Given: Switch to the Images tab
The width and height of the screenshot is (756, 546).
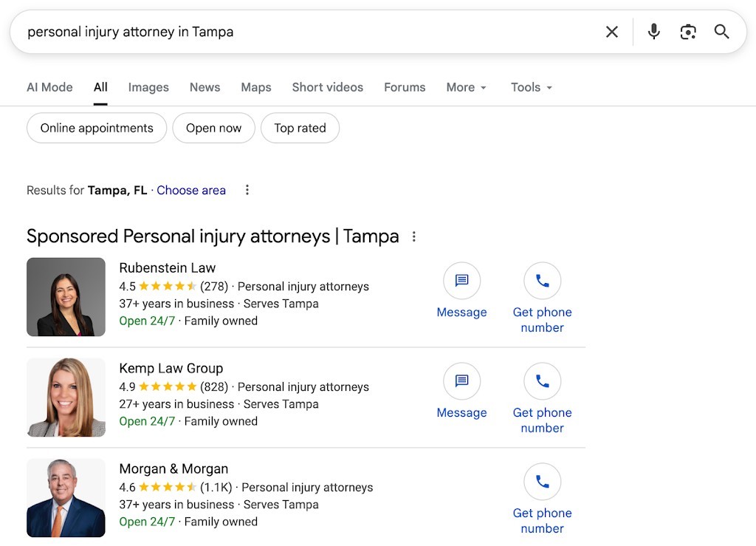Looking at the screenshot, I should click(x=148, y=87).
